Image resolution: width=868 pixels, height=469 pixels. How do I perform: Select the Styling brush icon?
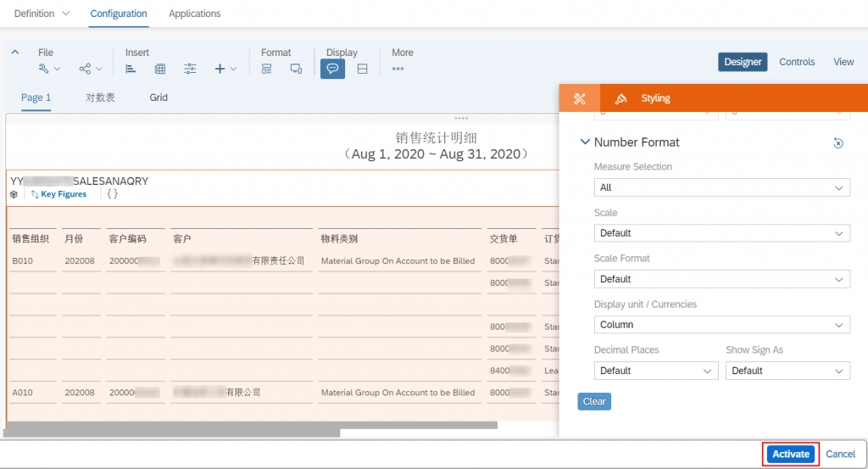(x=620, y=98)
